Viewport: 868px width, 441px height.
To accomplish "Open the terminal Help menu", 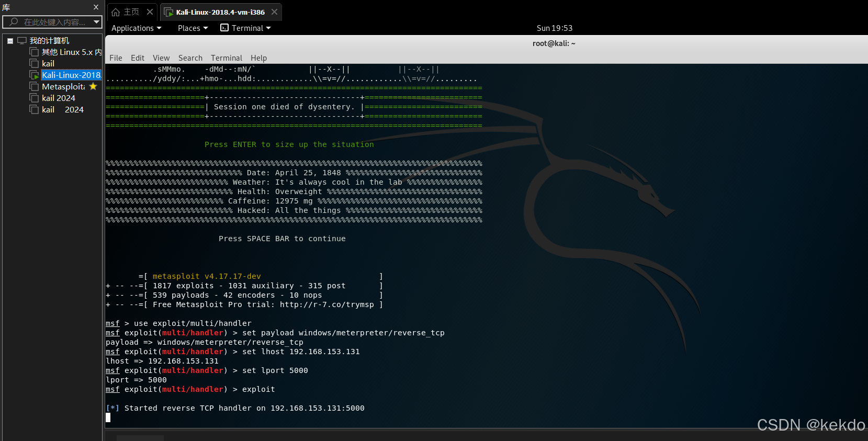I will (258, 58).
